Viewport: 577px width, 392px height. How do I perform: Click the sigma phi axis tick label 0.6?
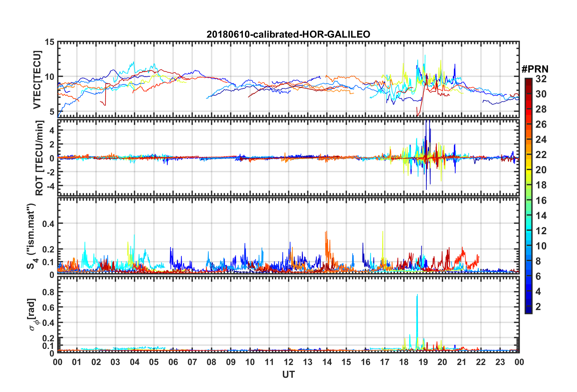[x=48, y=308]
